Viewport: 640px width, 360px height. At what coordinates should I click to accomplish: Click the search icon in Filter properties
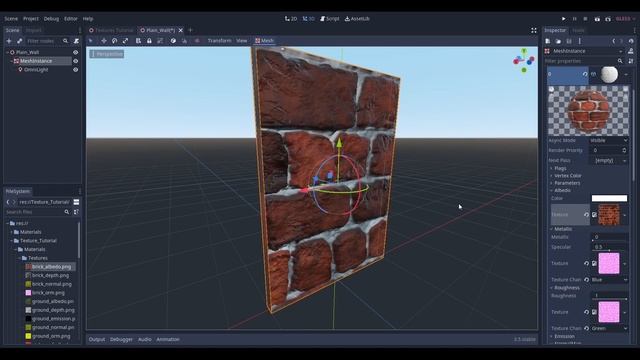coord(620,61)
